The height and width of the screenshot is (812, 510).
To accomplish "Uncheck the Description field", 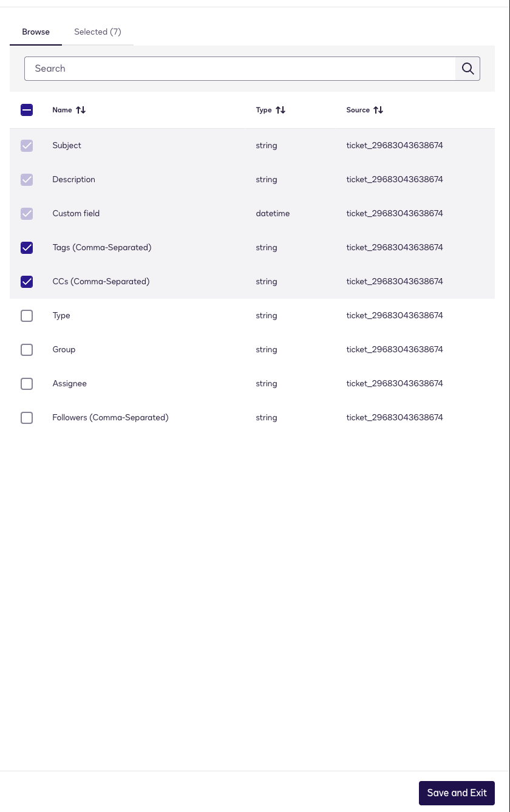I will 27,179.
